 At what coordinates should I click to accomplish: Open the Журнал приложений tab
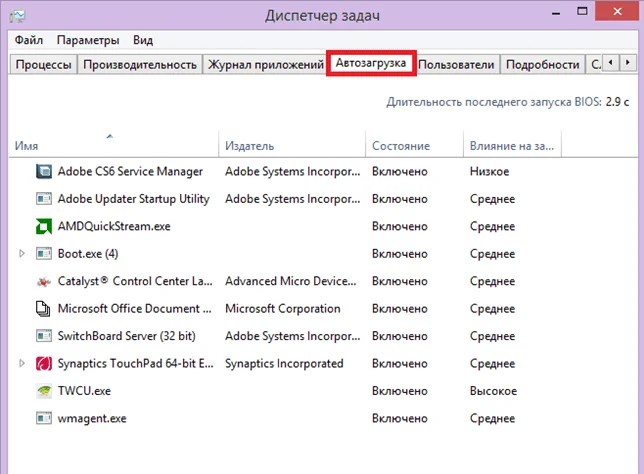(264, 65)
